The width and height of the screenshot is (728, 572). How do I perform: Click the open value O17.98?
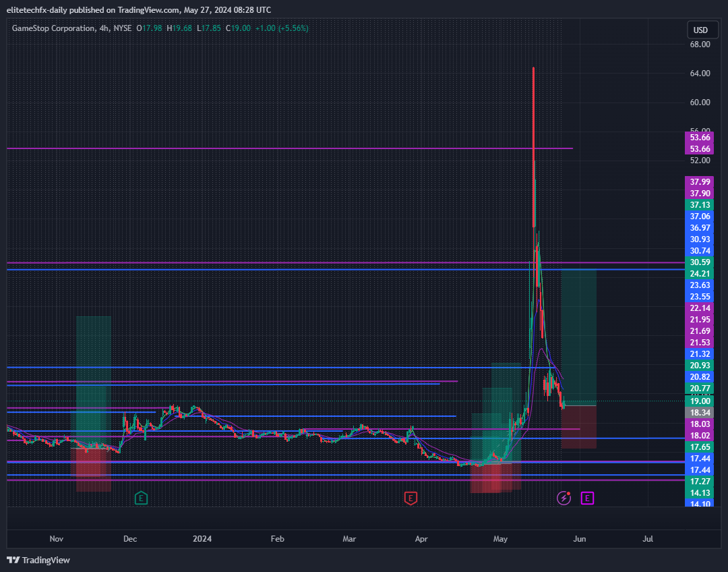click(x=149, y=28)
